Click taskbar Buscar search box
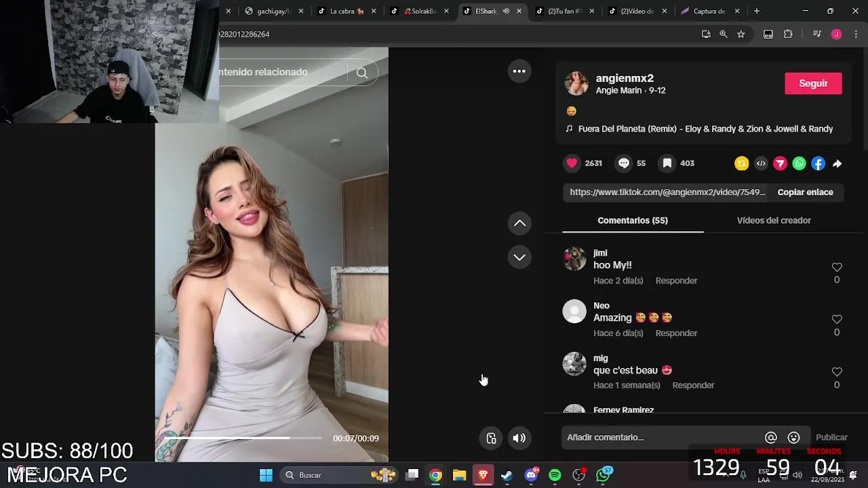The image size is (868, 488). (339, 475)
